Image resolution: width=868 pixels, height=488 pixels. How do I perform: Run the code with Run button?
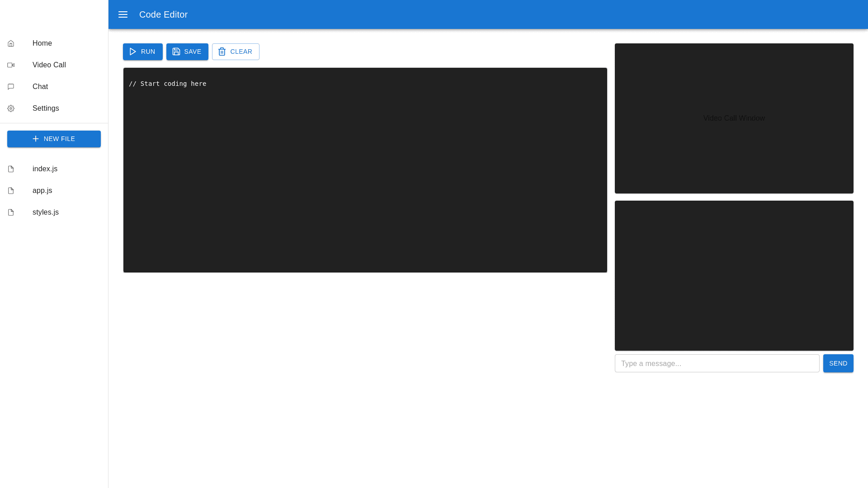(142, 52)
